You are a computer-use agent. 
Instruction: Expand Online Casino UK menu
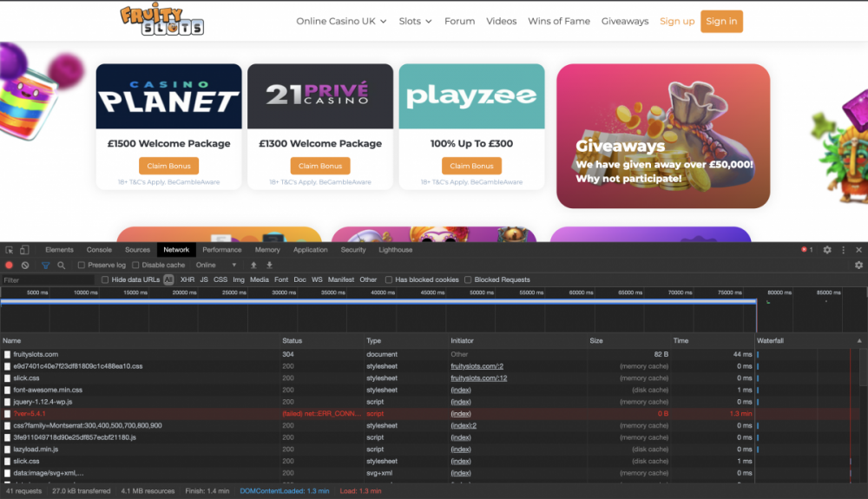coord(341,21)
